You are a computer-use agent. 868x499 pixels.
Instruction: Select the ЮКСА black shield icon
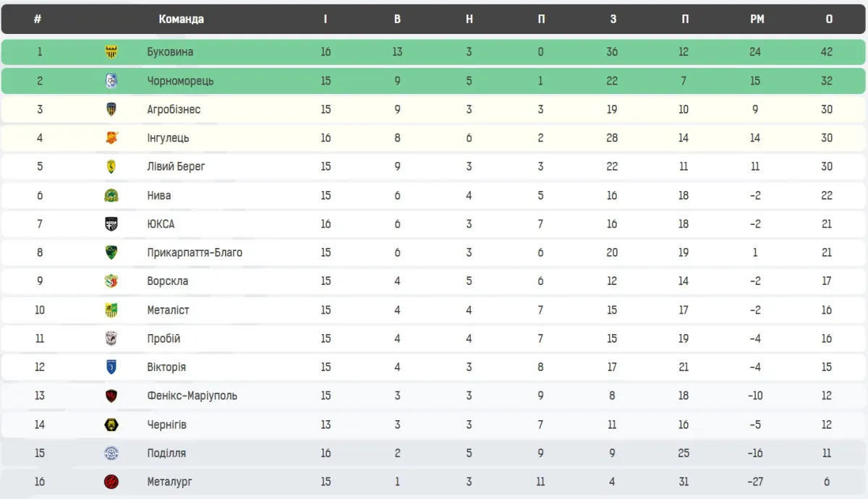pos(111,224)
